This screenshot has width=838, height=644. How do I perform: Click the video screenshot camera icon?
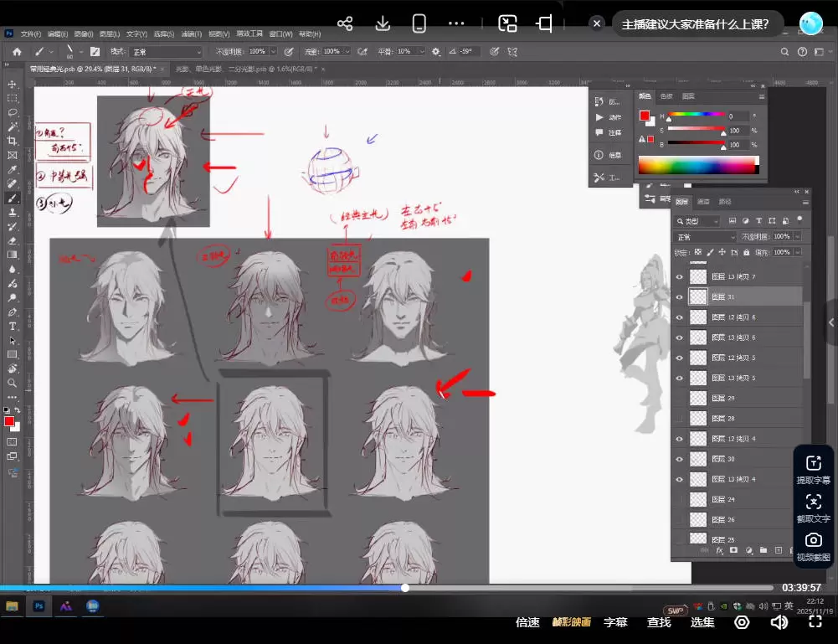pyautogui.click(x=814, y=540)
